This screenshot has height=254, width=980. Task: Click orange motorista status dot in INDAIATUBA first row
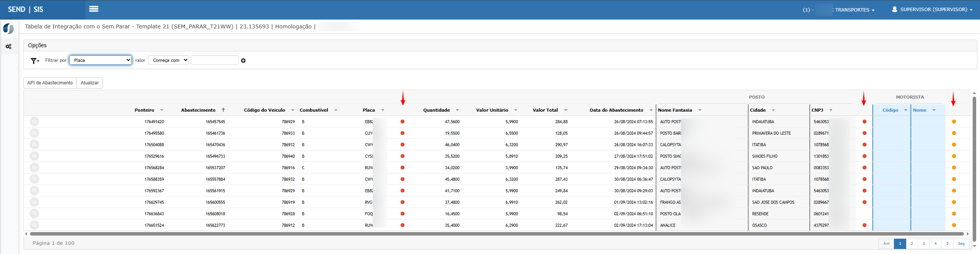(x=954, y=122)
